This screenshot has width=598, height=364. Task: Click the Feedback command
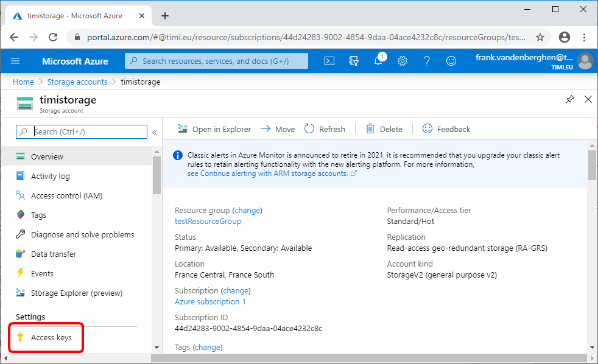click(x=446, y=129)
